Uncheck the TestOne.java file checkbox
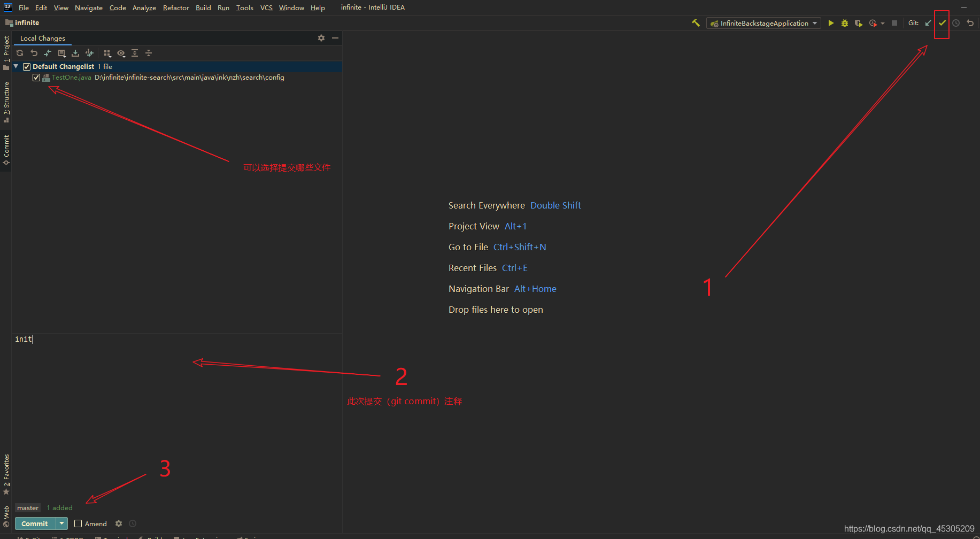980x539 pixels. [36, 78]
